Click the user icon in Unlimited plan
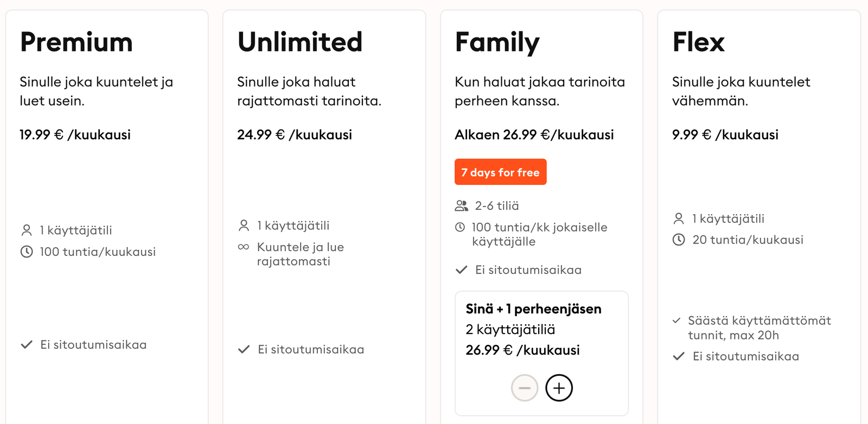 244,226
